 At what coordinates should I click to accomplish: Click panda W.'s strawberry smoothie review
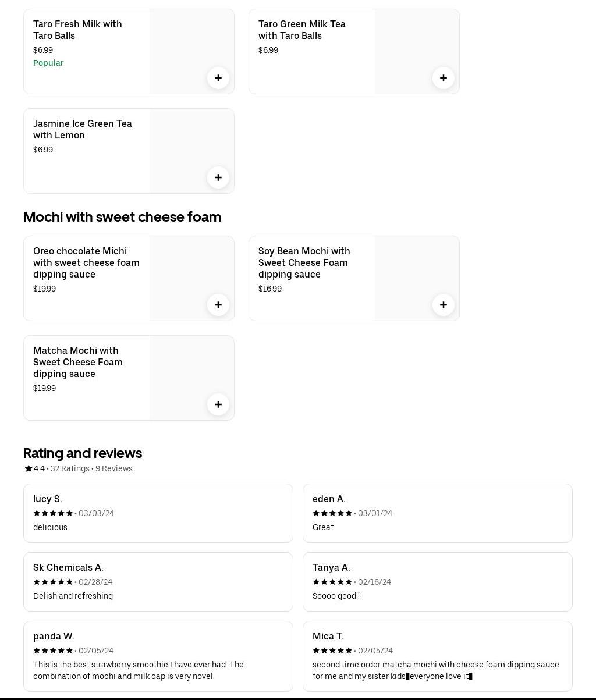[x=158, y=656]
